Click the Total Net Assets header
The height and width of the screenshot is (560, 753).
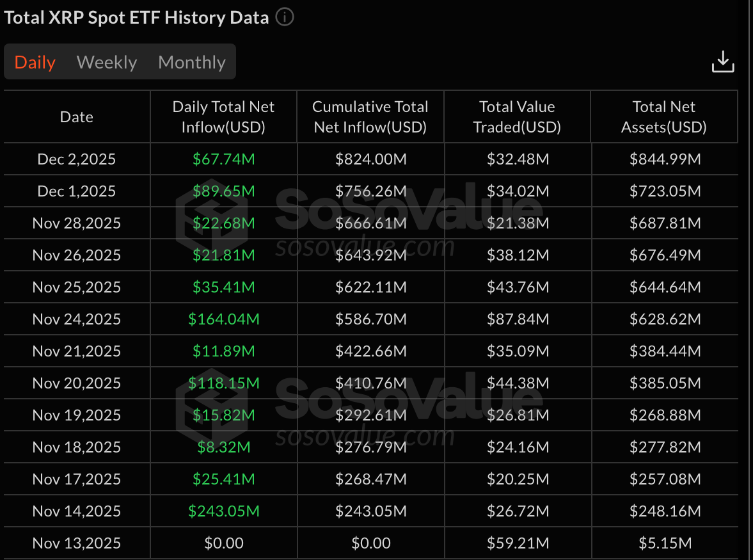664,116
